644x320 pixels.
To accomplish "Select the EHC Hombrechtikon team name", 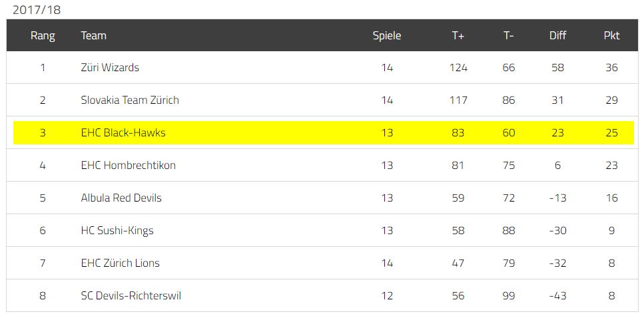I will click(128, 166).
